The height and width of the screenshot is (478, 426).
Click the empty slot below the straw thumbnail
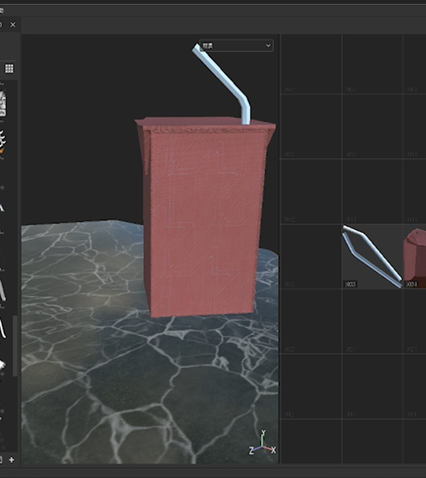click(x=372, y=321)
